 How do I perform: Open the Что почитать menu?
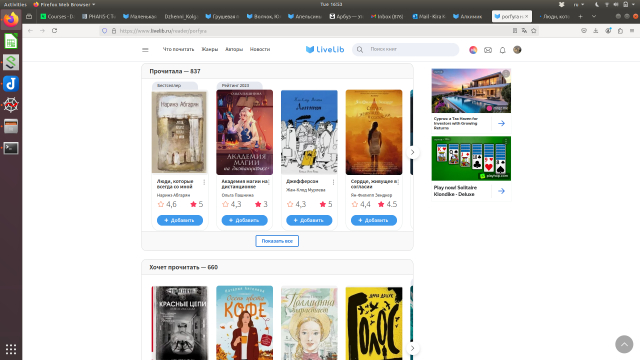click(x=178, y=49)
